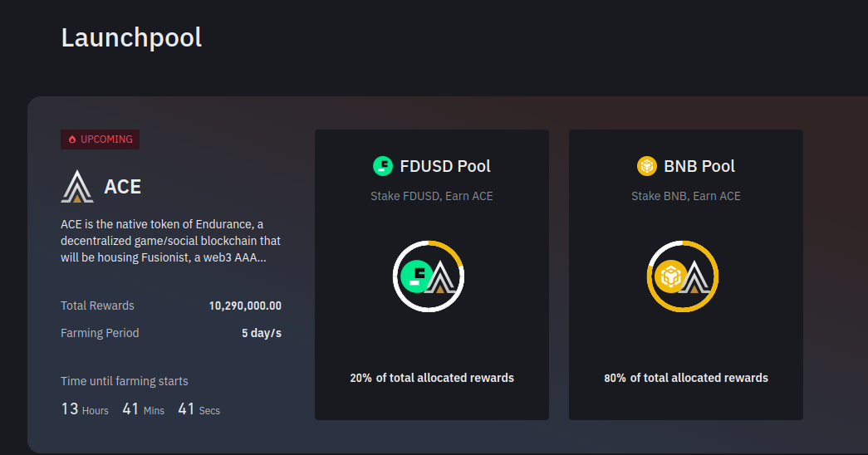
Task: Click the FDUSD coin icon beside FDUSD Pool
Action: tap(383, 166)
